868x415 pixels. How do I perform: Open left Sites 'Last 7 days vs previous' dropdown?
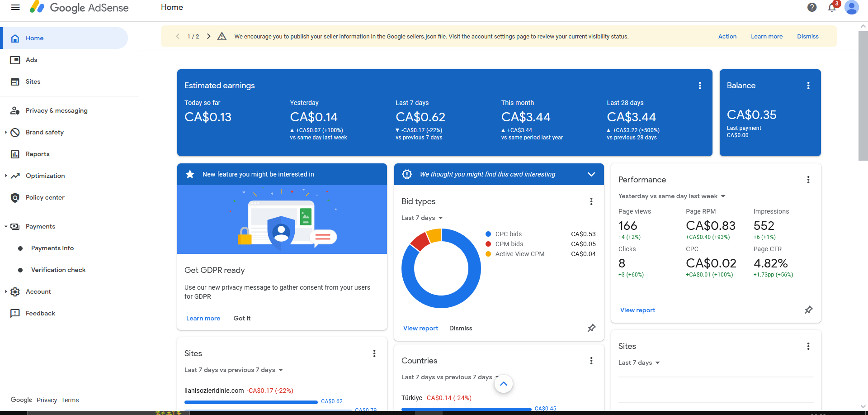coord(234,370)
